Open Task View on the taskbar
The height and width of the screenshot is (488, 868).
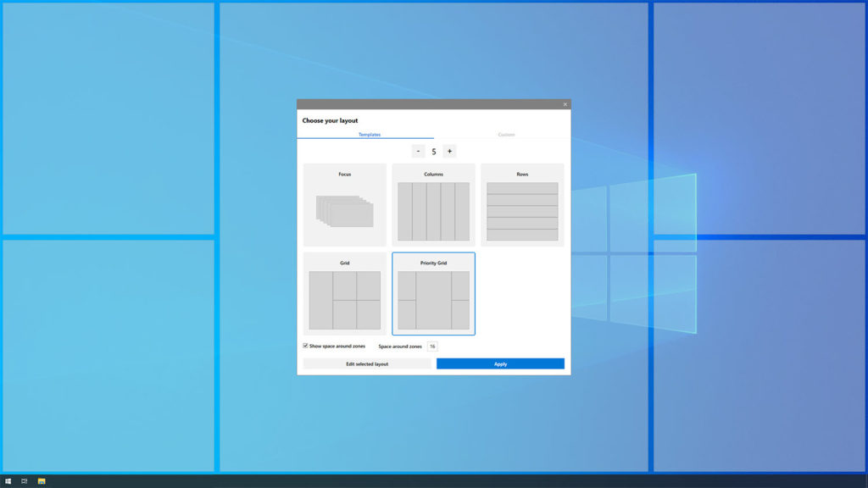(25, 481)
